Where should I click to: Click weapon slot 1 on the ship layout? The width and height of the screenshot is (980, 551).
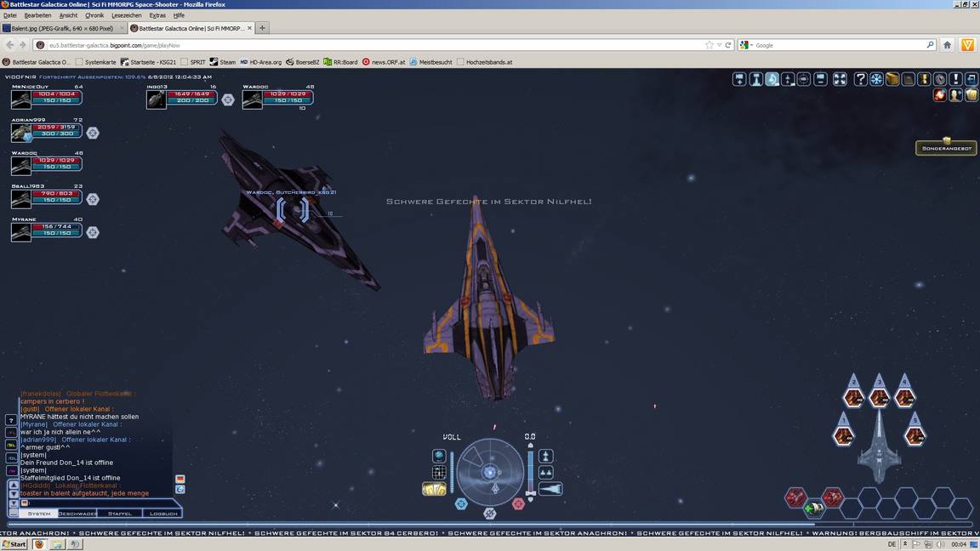(x=843, y=435)
